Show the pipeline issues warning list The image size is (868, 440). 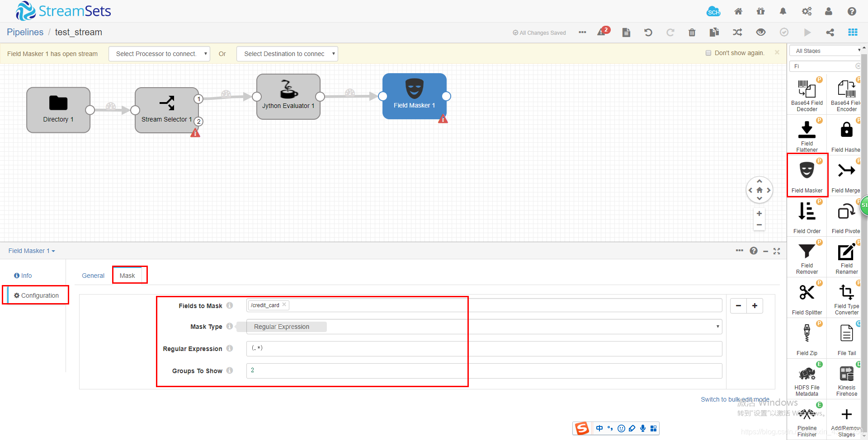coord(603,31)
